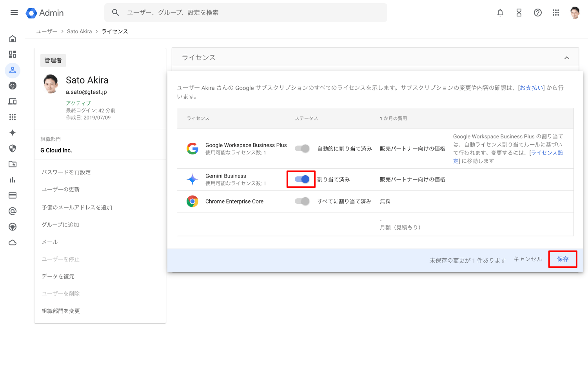Open Chrome browser icon in sidebar
Screen dimensions: 588x392
click(13, 86)
